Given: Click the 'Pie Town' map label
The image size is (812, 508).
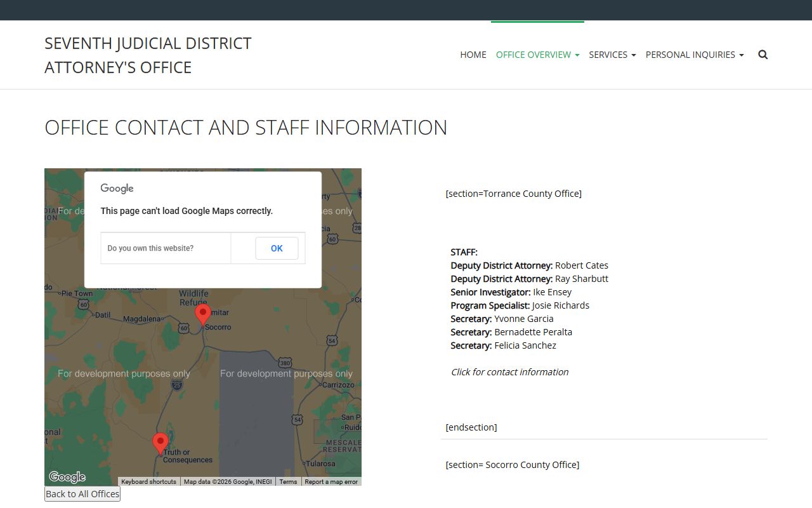Looking at the screenshot, I should [x=77, y=293].
